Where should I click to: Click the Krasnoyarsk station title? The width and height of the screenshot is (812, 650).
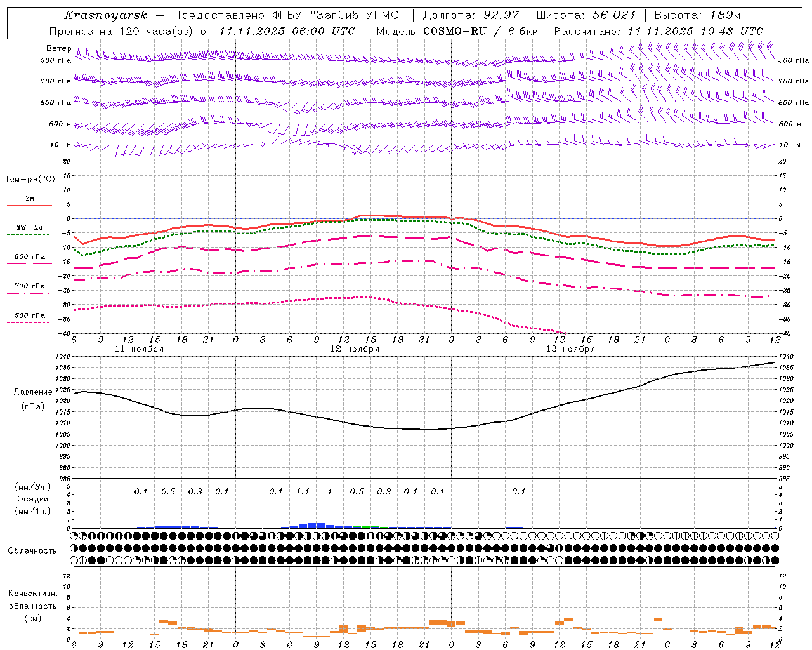[106, 15]
